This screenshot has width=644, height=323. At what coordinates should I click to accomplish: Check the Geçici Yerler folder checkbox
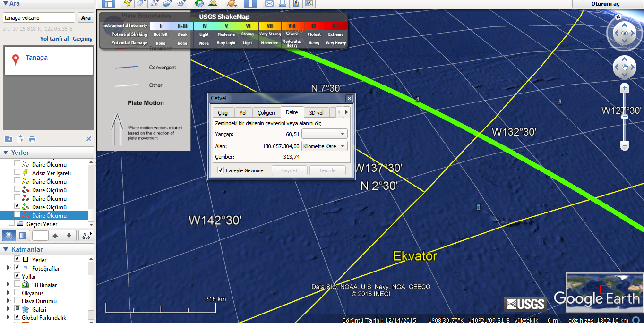pyautogui.click(x=11, y=224)
